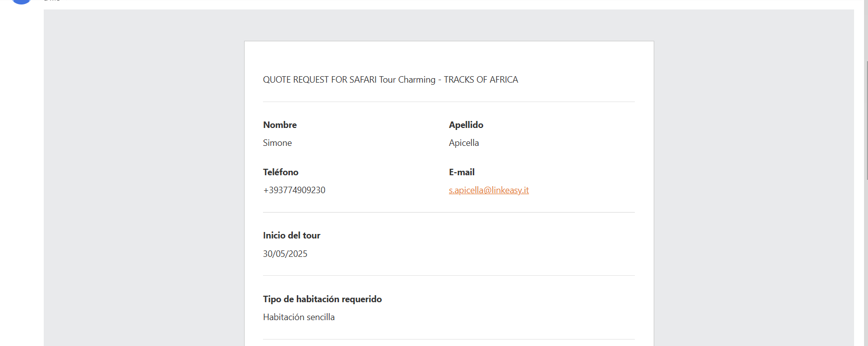
Task: Click the words TRACKS OF AFRICA in the title
Action: pyautogui.click(x=481, y=80)
